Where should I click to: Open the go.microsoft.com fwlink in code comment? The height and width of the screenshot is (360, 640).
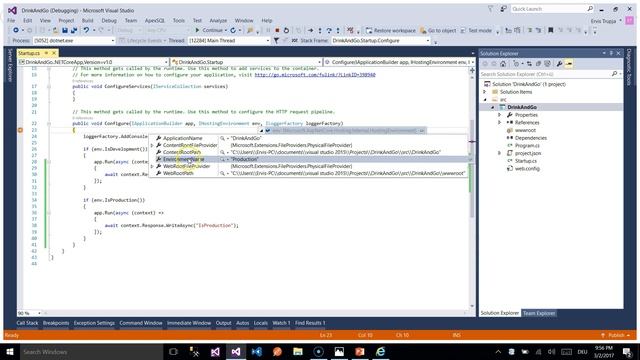[x=315, y=75]
